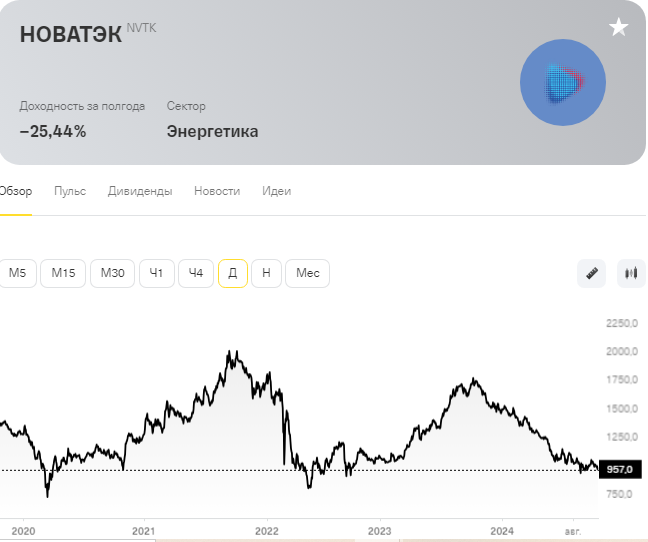Switch chart to Ч1 interval
Image resolution: width=648 pixels, height=542 pixels.
tap(157, 273)
